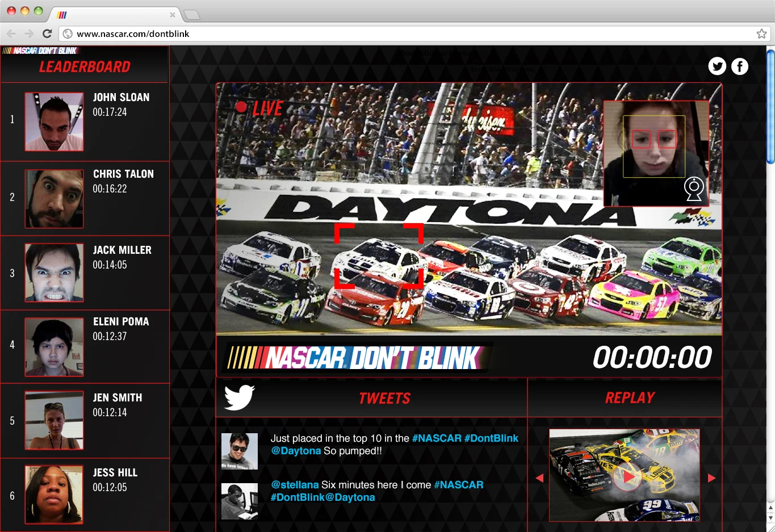The image size is (775, 532).
Task: Click the #DontBlink@Daytona link
Action: pyautogui.click(x=322, y=497)
